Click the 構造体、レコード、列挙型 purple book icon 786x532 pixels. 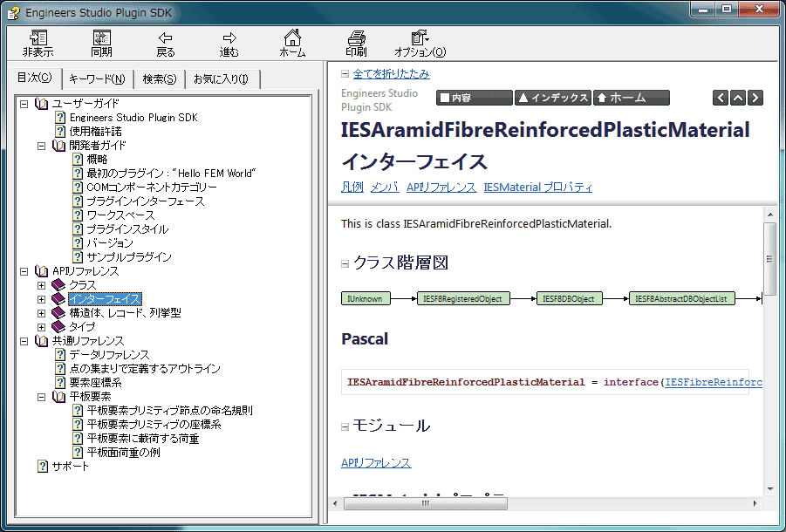pos(58,313)
